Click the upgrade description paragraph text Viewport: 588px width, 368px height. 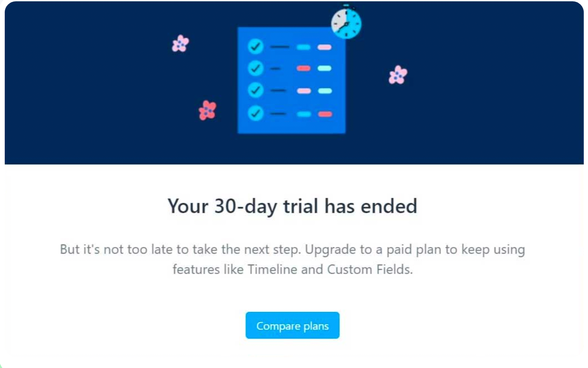pos(292,260)
